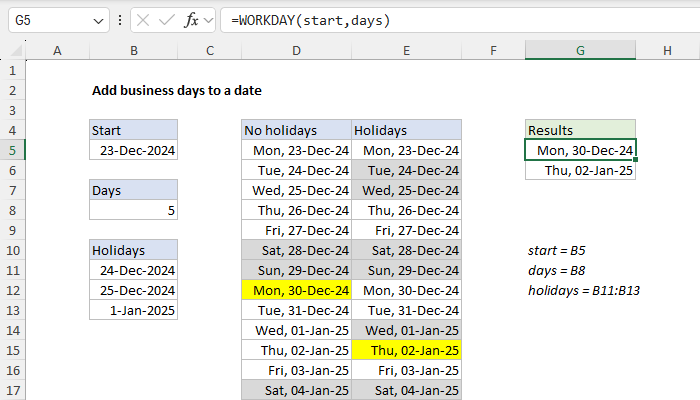
Task: Click note text 'days = B8'
Action: click(556, 271)
